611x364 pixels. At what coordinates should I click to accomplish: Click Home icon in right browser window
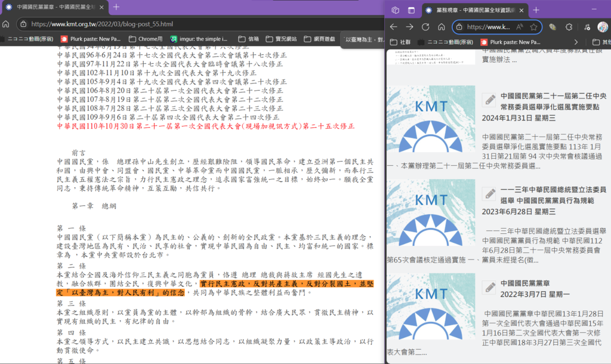tap(442, 27)
